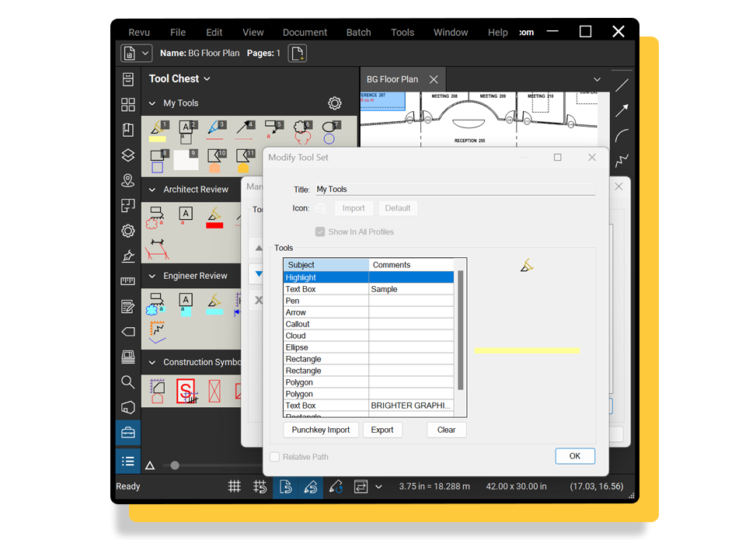Select Text Box tool number 2 in My Tools
The image size is (756, 540).
pos(187,132)
